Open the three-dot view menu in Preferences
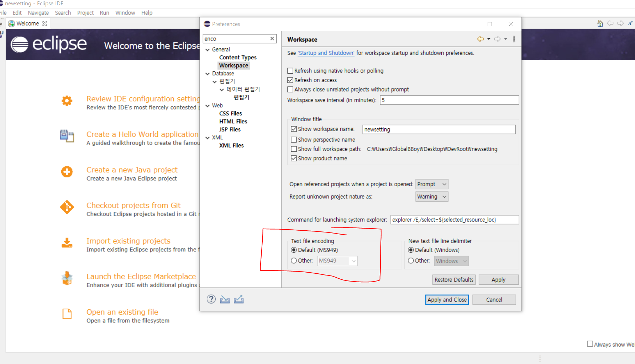This screenshot has width=635, height=364. 514,39
